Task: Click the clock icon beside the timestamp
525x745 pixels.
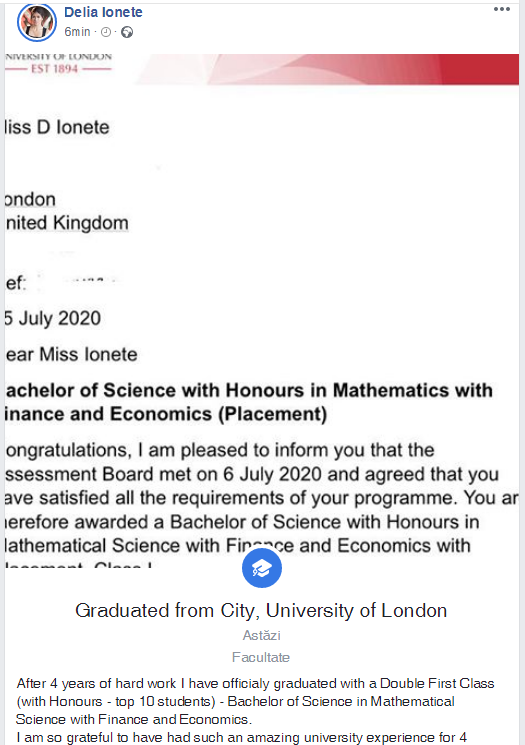Action: click(106, 32)
